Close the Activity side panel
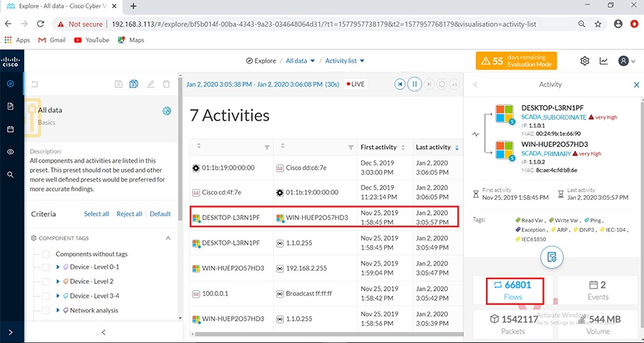This screenshot has height=343, width=644. coord(636,84)
